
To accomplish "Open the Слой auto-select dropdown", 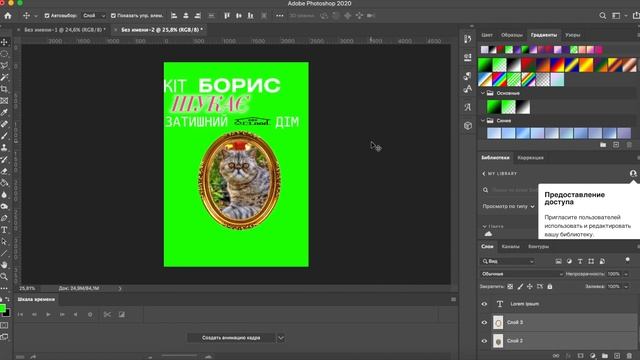I will click(93, 16).
